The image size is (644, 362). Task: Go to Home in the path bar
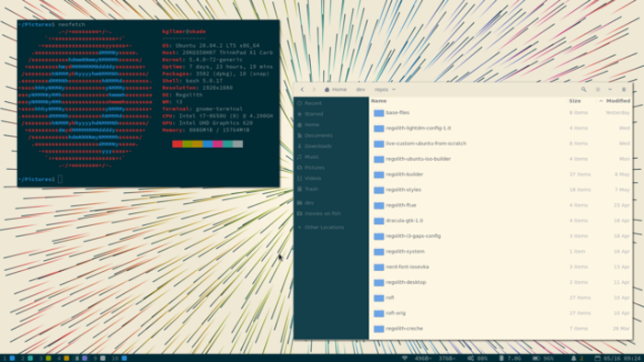pos(336,89)
